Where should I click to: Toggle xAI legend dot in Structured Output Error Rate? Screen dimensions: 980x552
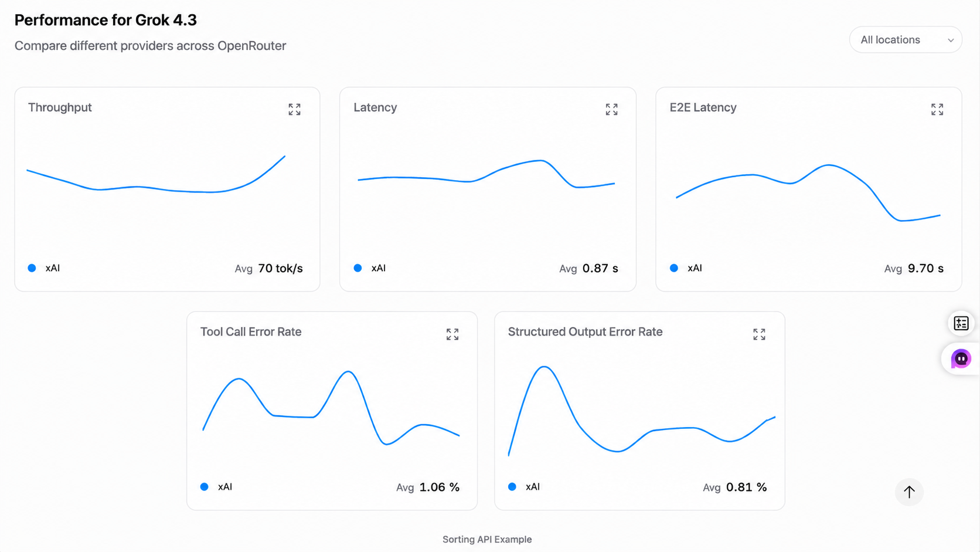512,487
